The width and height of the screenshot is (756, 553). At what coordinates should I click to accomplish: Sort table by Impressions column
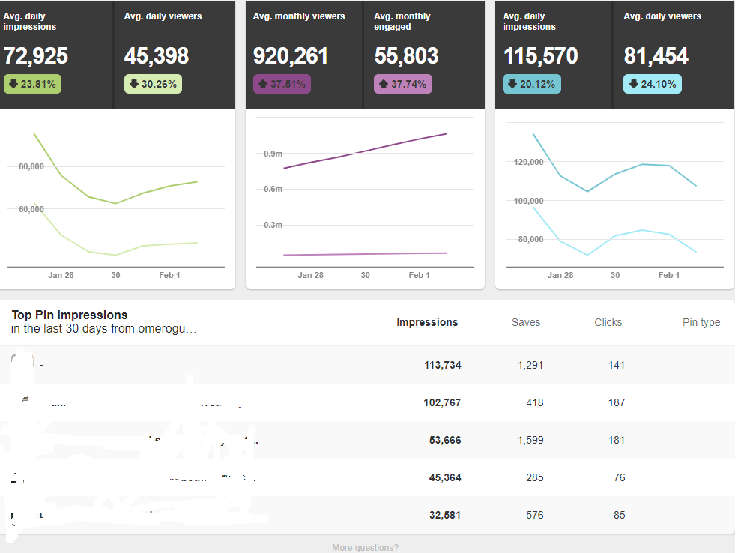tap(427, 322)
